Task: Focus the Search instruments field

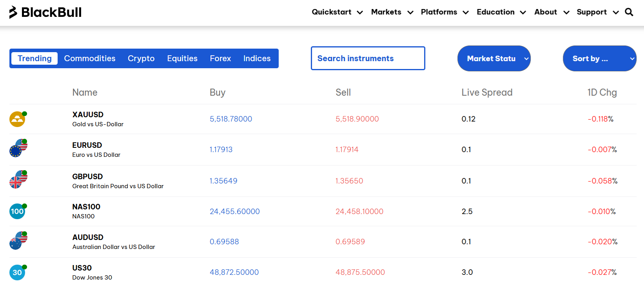Action: point(368,58)
